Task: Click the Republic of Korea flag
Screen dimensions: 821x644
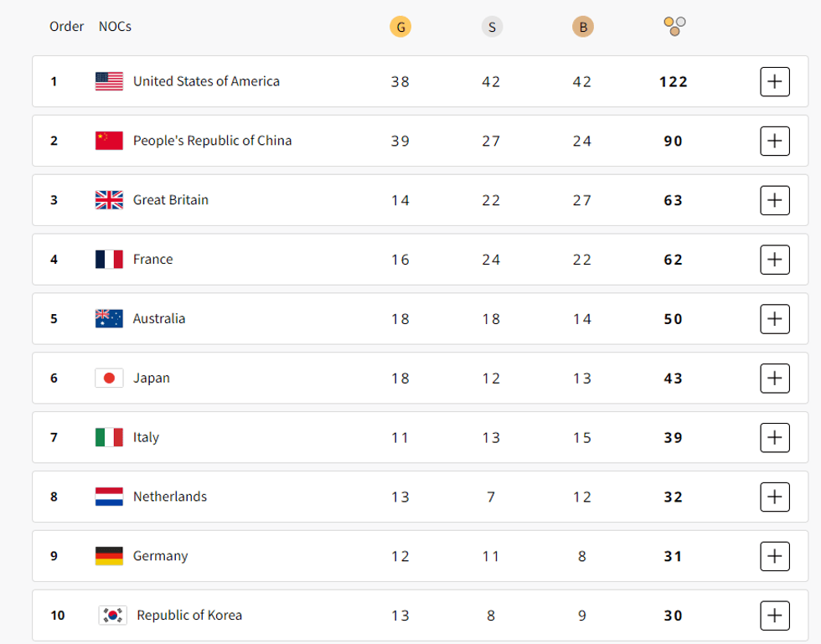Action: pyautogui.click(x=112, y=616)
